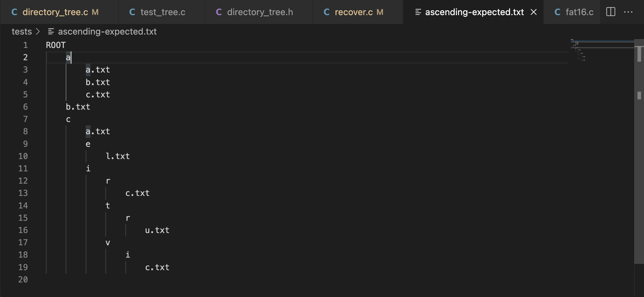Select the fat16.c tab

click(x=579, y=12)
